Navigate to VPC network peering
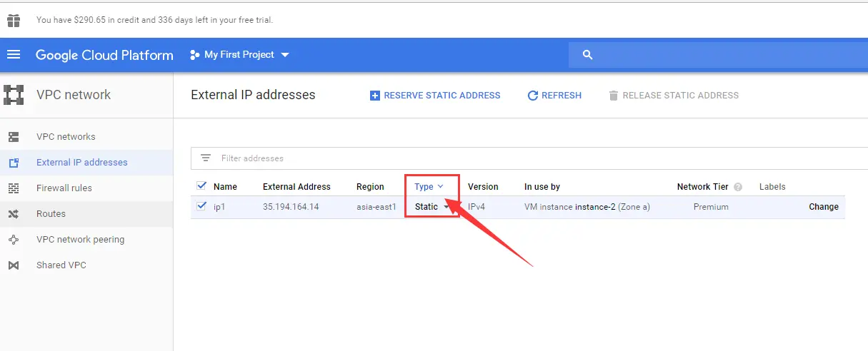Screen dimensions: 868x351 [x=80, y=240]
